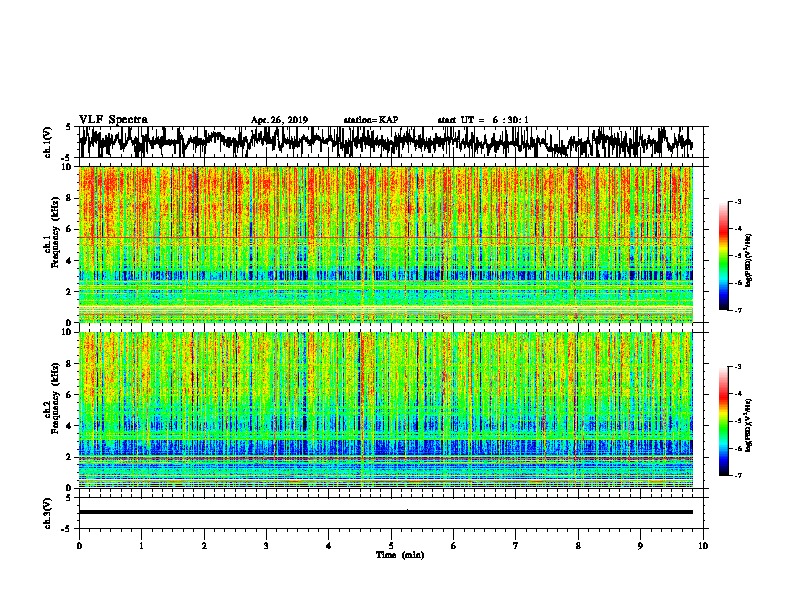
Task: Click the lower color bar's log(PSD) label
Action: [749, 425]
